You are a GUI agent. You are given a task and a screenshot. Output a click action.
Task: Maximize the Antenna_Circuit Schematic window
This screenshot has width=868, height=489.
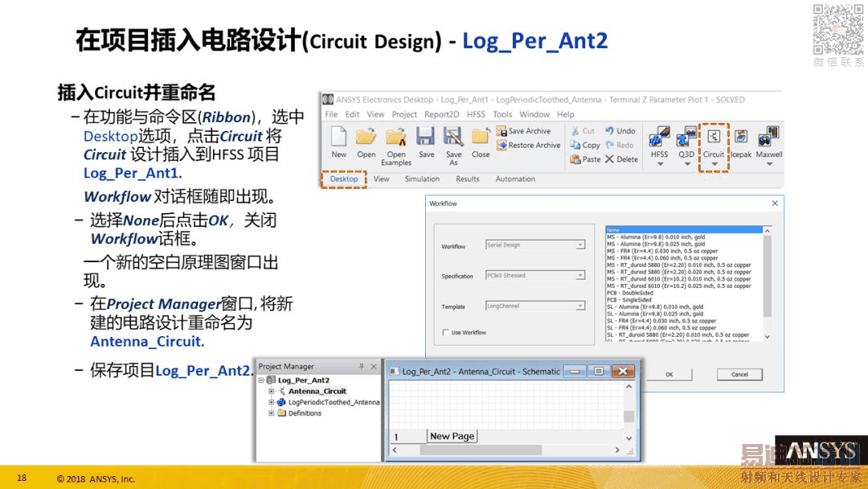pos(599,371)
